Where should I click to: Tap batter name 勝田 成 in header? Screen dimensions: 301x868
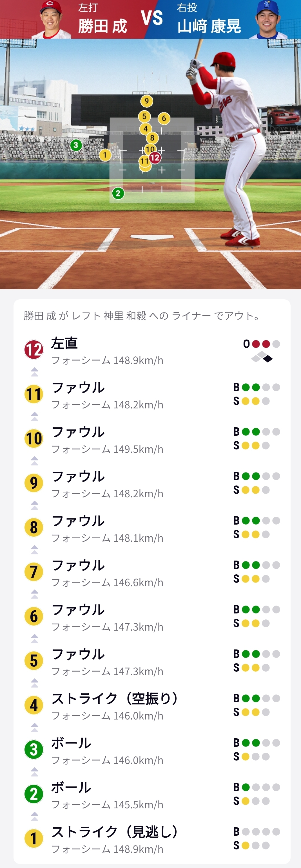102,26
